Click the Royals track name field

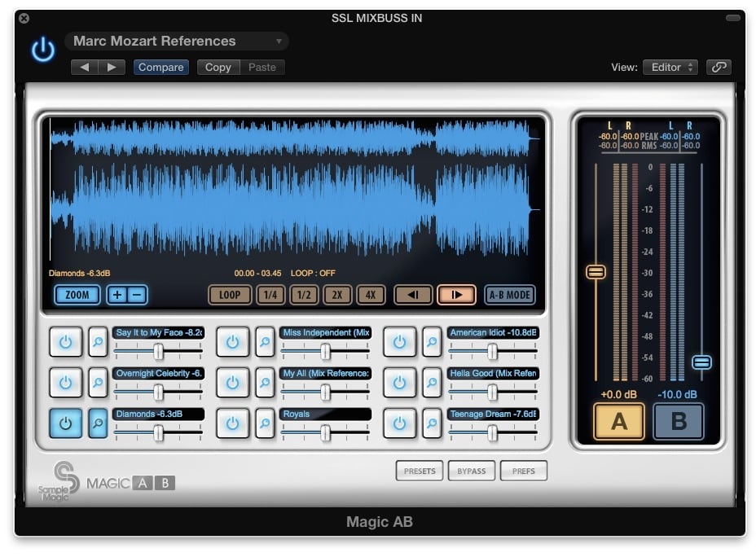click(x=325, y=414)
